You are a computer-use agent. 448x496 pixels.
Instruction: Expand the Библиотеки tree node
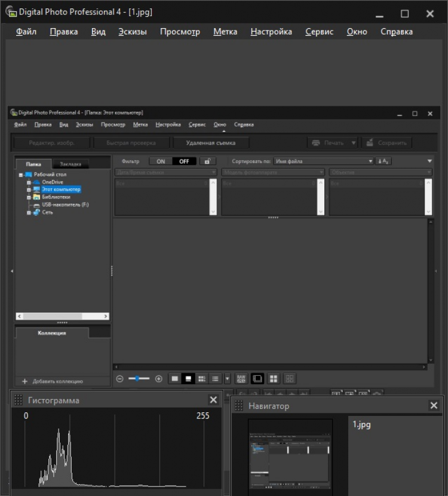click(29, 197)
